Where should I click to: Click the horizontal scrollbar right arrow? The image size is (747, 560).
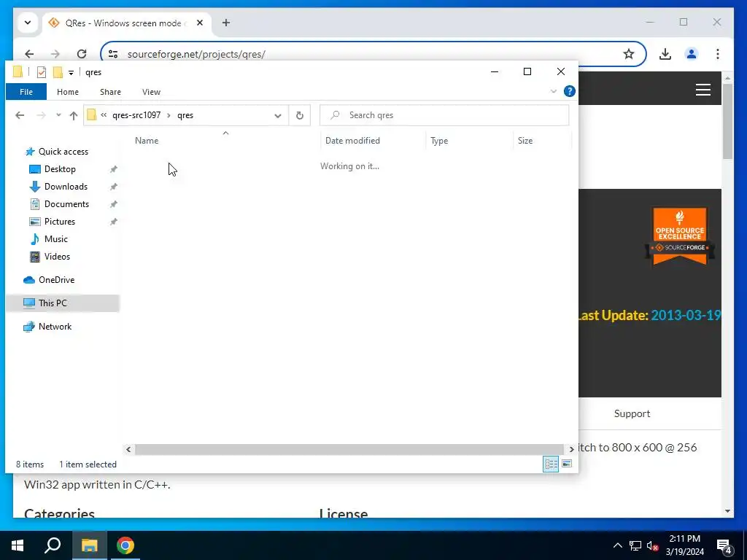tap(570, 449)
